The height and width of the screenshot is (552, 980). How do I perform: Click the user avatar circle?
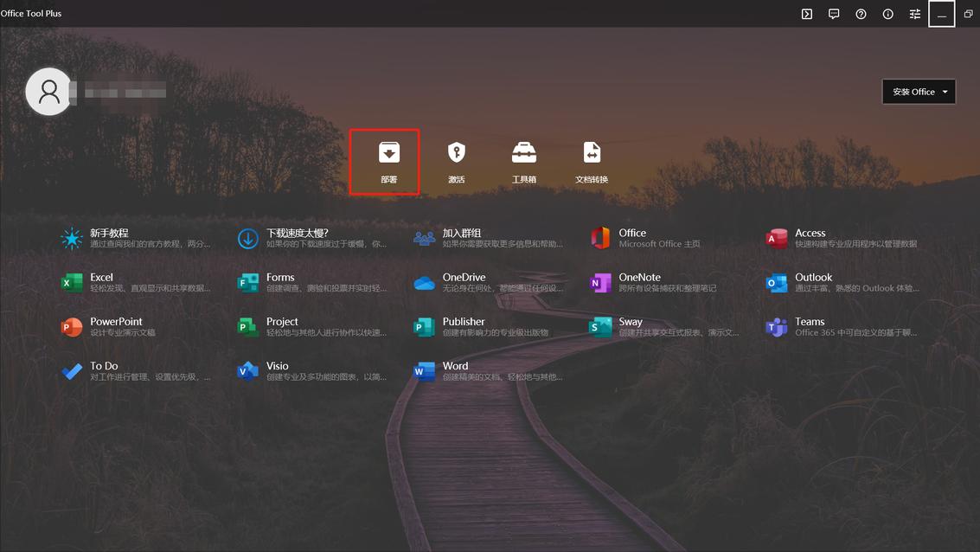point(48,91)
